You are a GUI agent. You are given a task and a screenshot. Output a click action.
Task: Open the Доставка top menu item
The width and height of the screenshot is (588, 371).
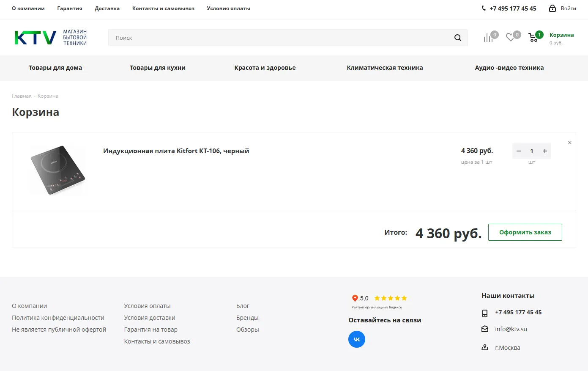[x=107, y=8]
